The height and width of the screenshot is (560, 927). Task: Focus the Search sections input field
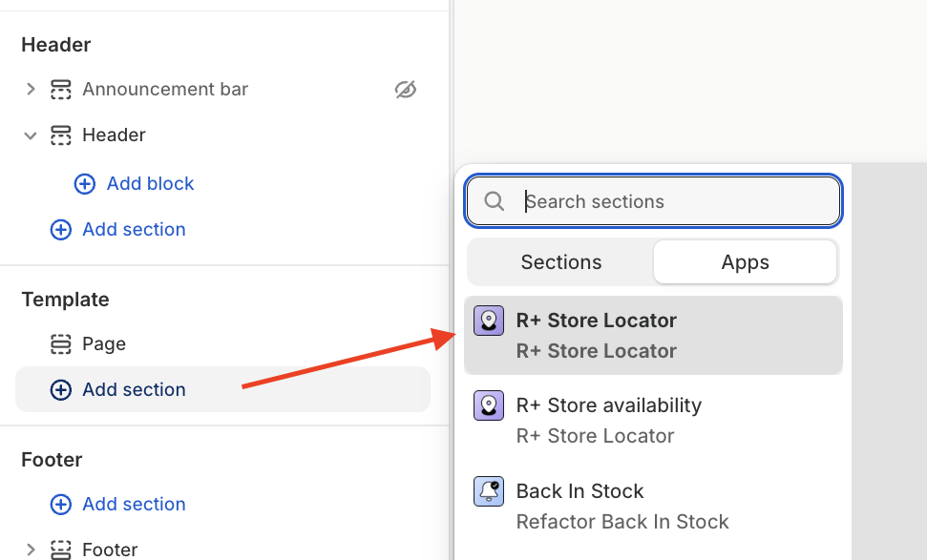(x=653, y=201)
